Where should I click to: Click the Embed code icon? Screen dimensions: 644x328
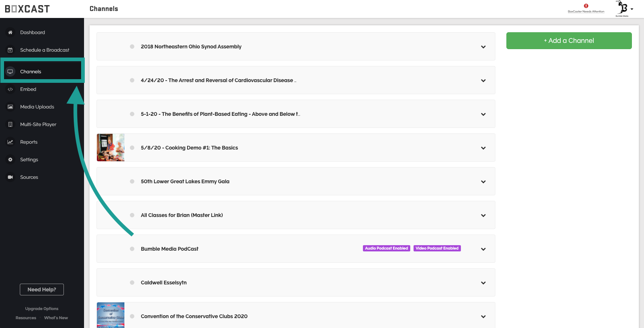pos(10,89)
